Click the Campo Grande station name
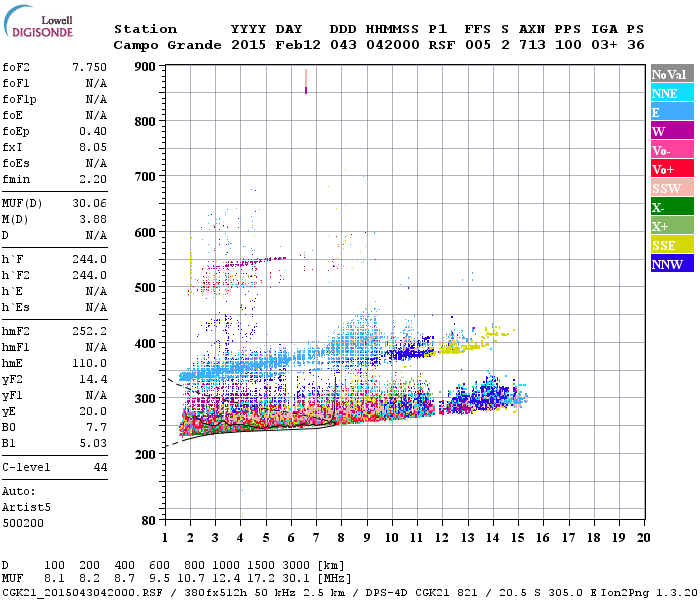Image resolution: width=700 pixels, height=600 pixels. pos(167,45)
